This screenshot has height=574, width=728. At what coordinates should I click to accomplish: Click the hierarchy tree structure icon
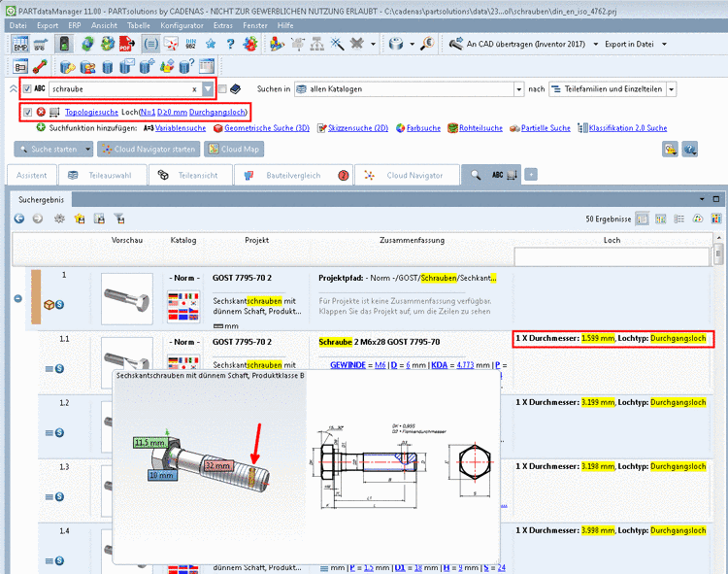coord(317,44)
